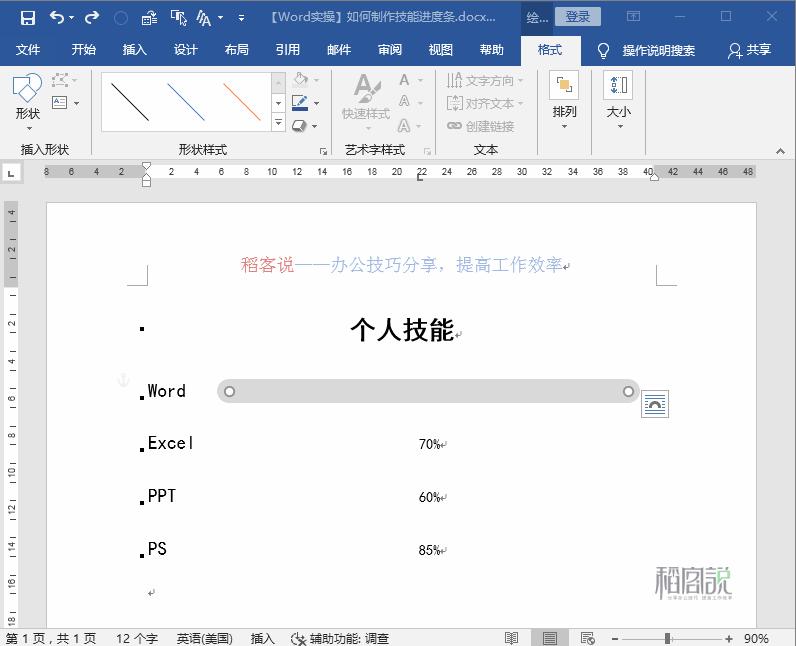Click the 12 个字 word count
796x646 pixels.
coord(137,638)
